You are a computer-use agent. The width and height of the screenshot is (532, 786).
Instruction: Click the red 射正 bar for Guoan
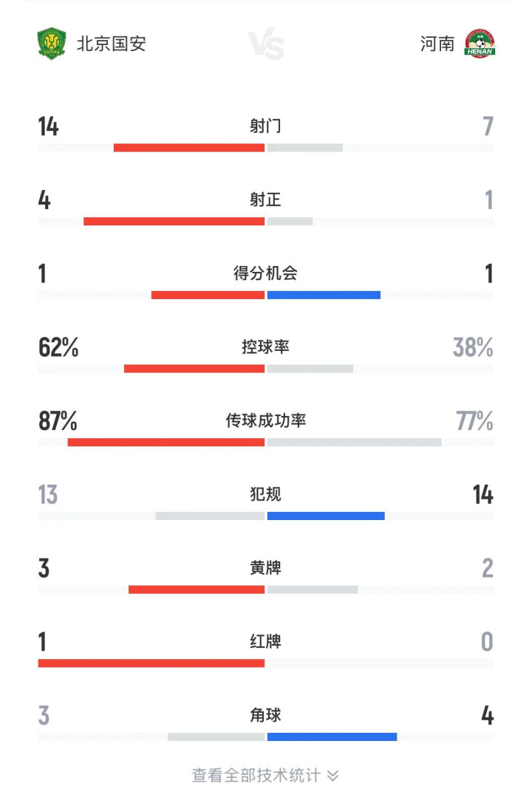[174, 221]
